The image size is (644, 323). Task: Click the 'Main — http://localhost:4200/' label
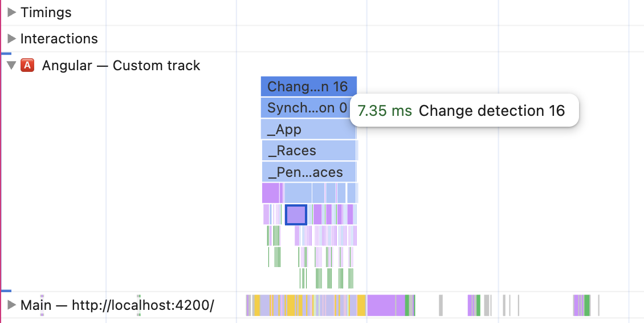point(117,305)
